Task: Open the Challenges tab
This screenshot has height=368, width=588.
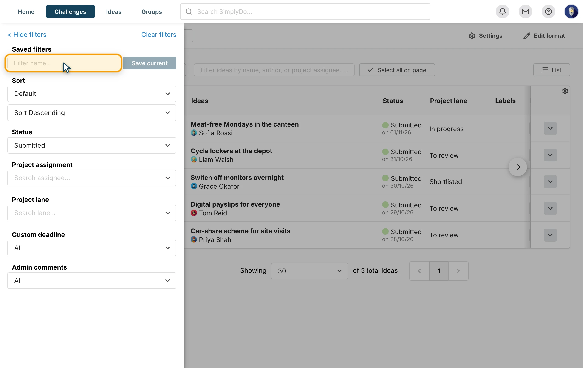Action: pyautogui.click(x=70, y=11)
